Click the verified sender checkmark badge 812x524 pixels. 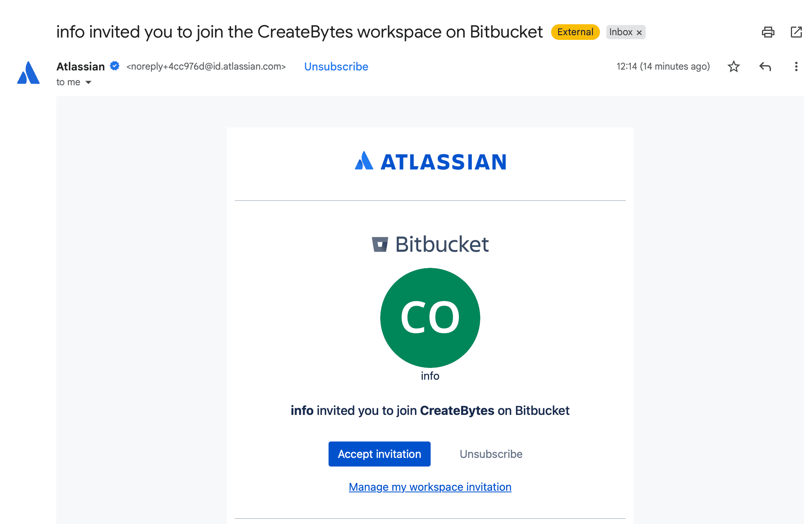(x=115, y=66)
